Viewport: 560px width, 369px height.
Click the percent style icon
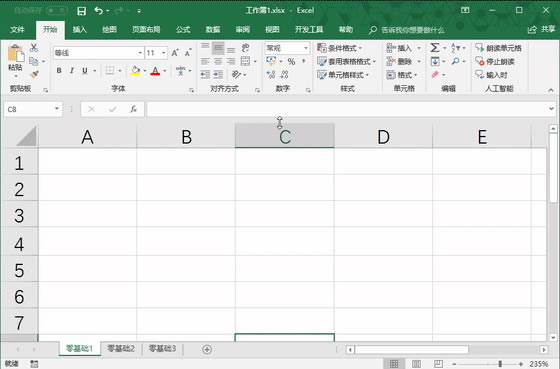point(291,61)
